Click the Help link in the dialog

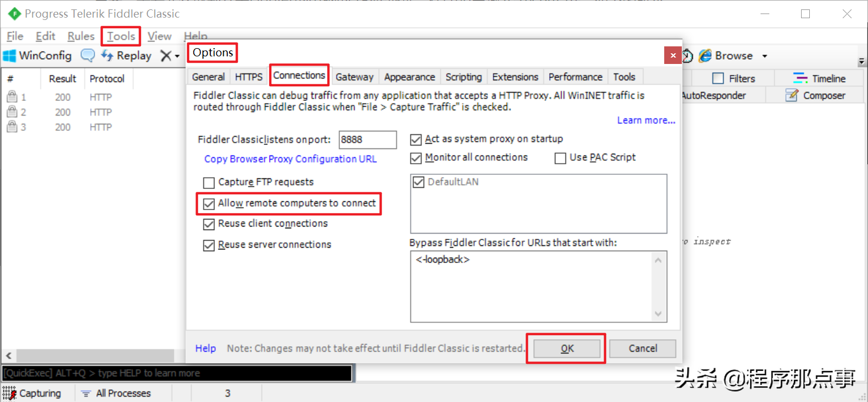click(x=206, y=349)
